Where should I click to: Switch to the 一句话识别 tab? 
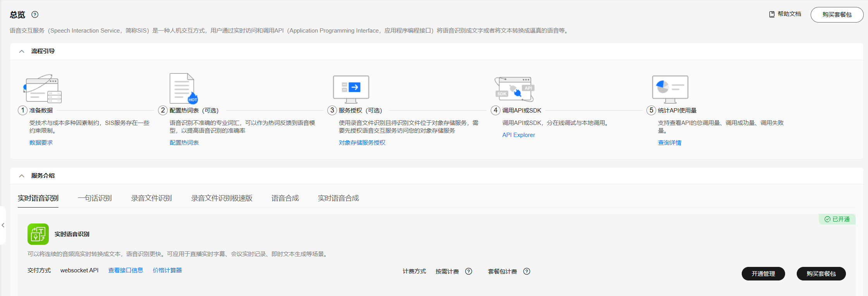tap(95, 198)
